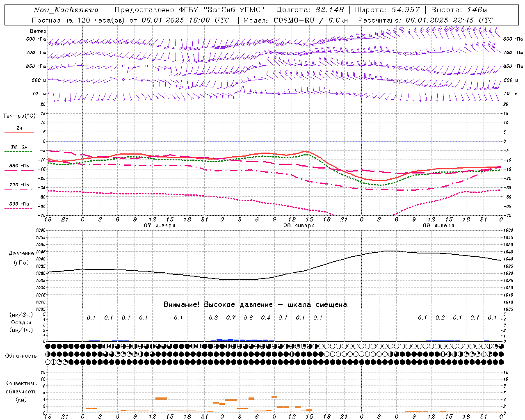Click 'Рассчитано: 06.01.2025 22:45 UTC' text
Viewport: 525px width, 420px height.
pos(426,20)
